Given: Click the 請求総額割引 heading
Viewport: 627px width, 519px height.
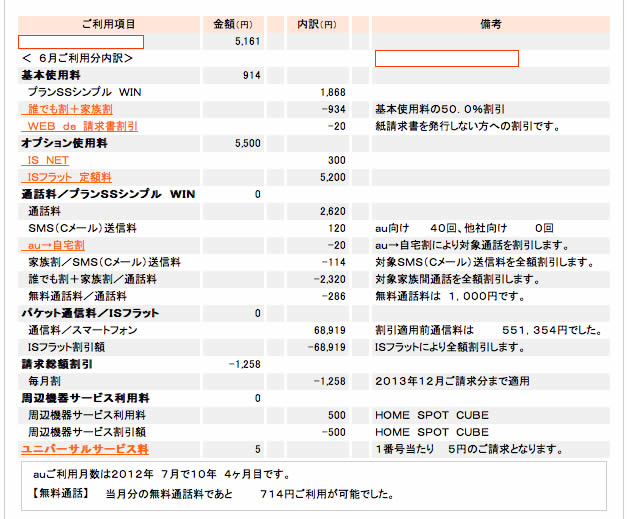Looking at the screenshot, I should [57, 364].
